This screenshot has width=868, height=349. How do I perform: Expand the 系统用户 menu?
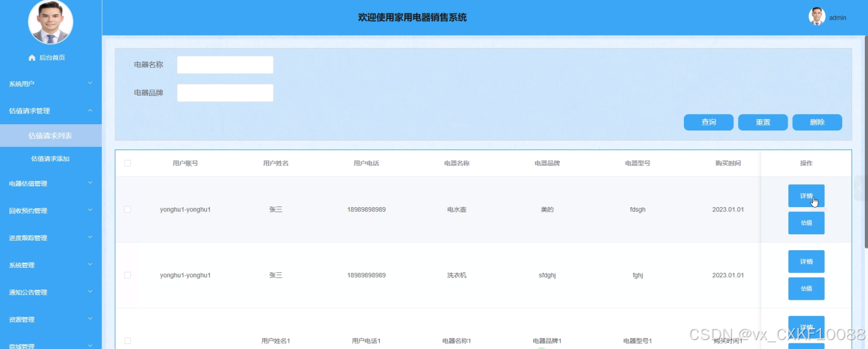click(x=51, y=84)
